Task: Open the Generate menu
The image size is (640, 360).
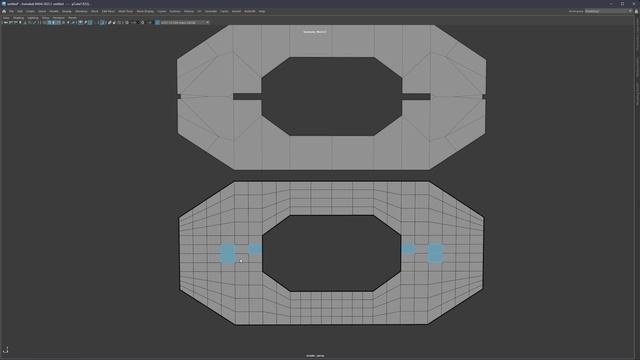Action: tap(211, 11)
